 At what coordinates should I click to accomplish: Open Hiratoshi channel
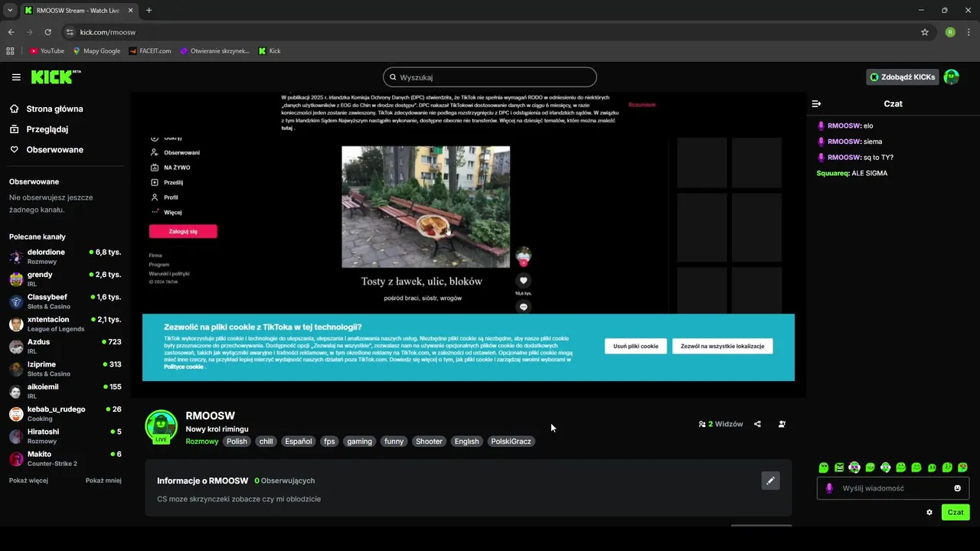coord(65,436)
